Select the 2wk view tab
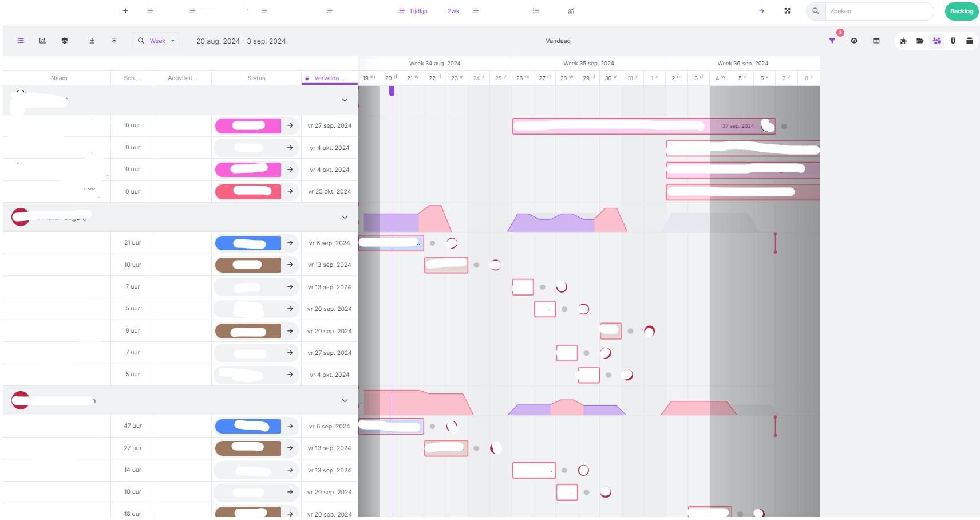Image resolution: width=980 pixels, height=520 pixels. tap(453, 11)
